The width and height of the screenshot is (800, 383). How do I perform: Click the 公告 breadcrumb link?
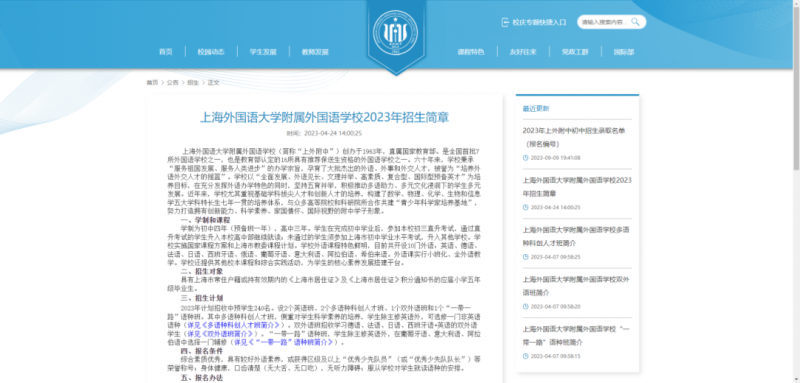click(172, 83)
